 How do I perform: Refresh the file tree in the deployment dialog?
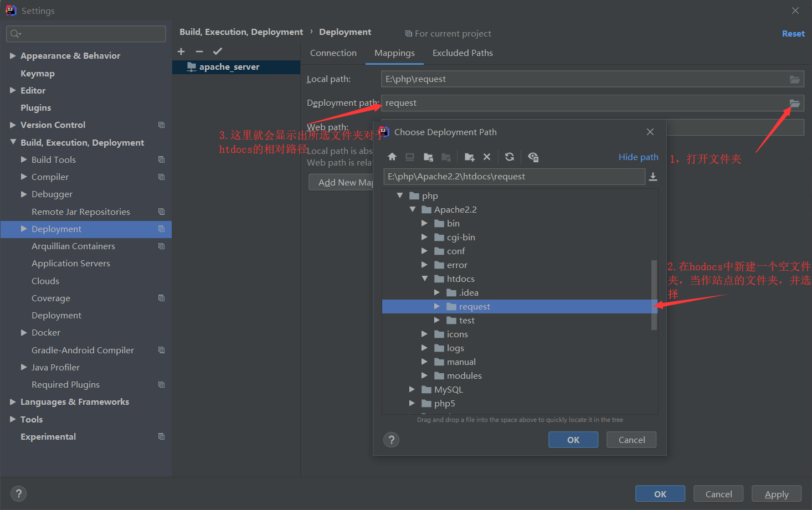[509, 157]
